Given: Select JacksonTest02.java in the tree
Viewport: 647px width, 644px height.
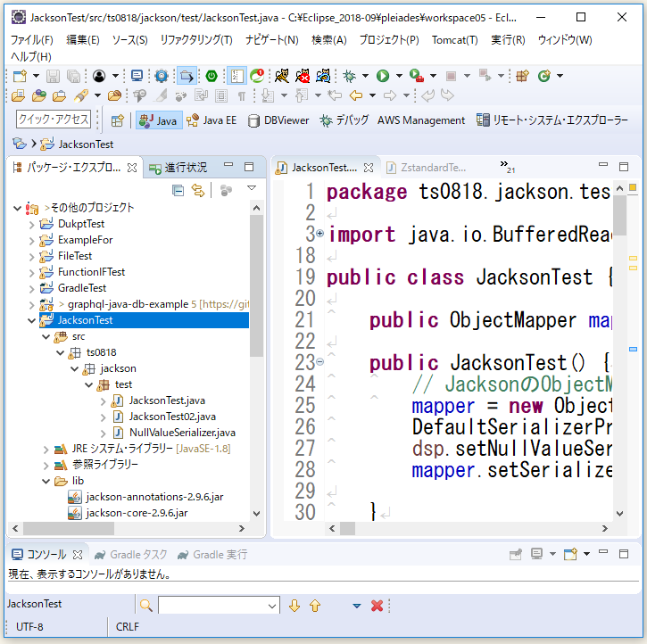Looking at the screenshot, I should pos(172,417).
